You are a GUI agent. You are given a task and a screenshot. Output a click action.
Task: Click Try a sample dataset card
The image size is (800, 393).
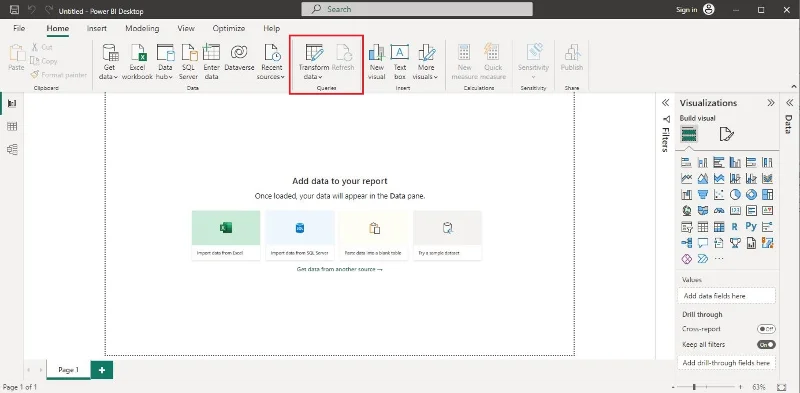pos(447,235)
